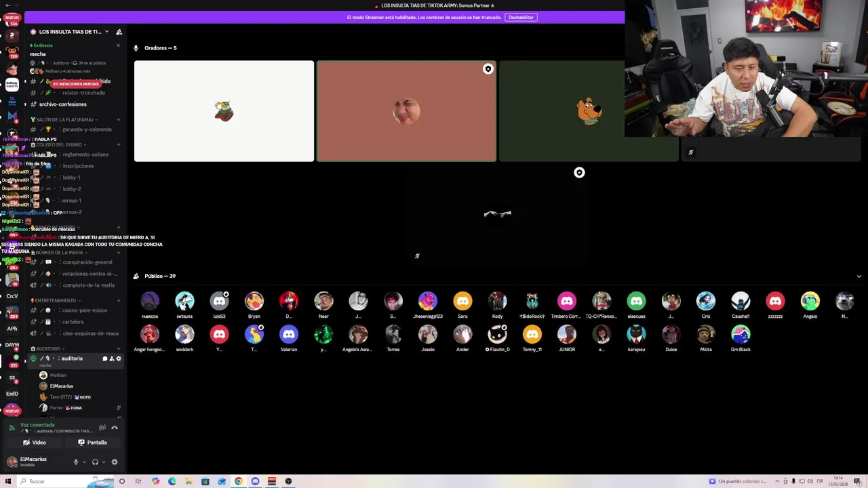Open the server name dropdown menu

[x=106, y=32]
